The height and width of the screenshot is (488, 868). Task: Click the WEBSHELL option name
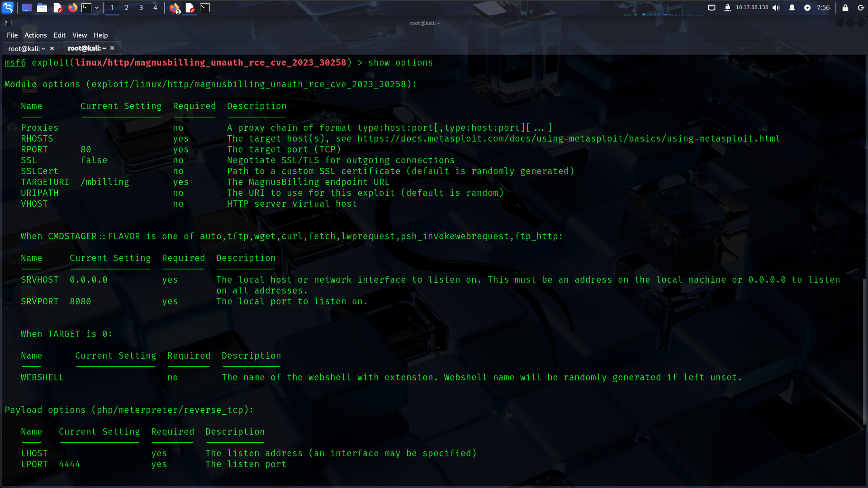coord(43,378)
